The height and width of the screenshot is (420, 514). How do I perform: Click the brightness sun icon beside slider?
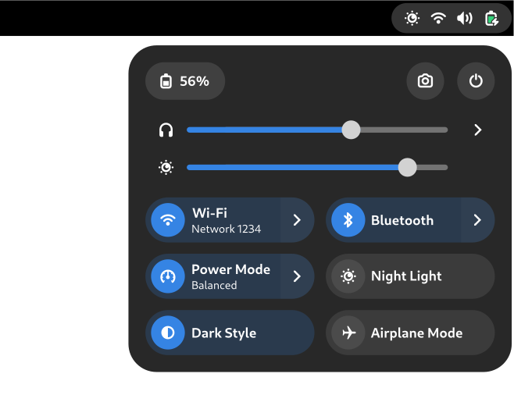pos(166,167)
